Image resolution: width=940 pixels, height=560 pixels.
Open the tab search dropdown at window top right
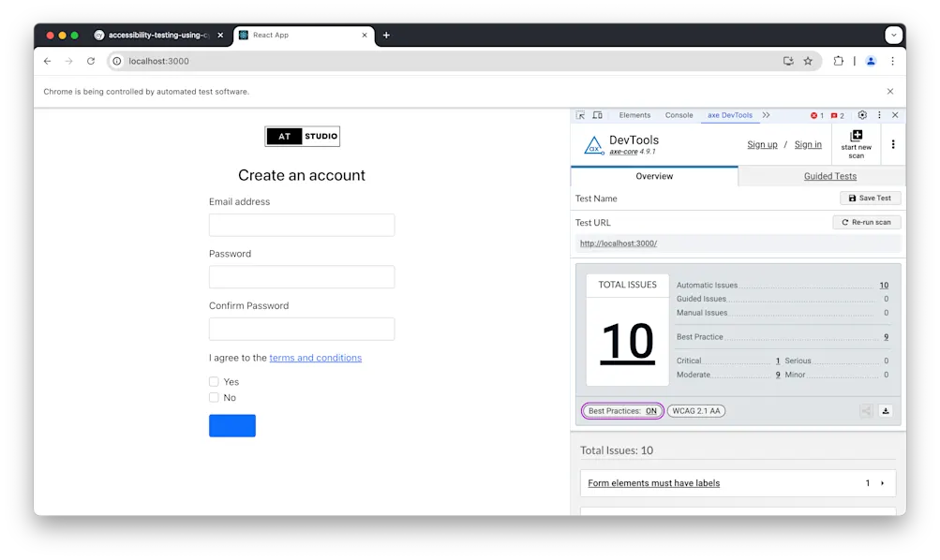[x=894, y=36]
